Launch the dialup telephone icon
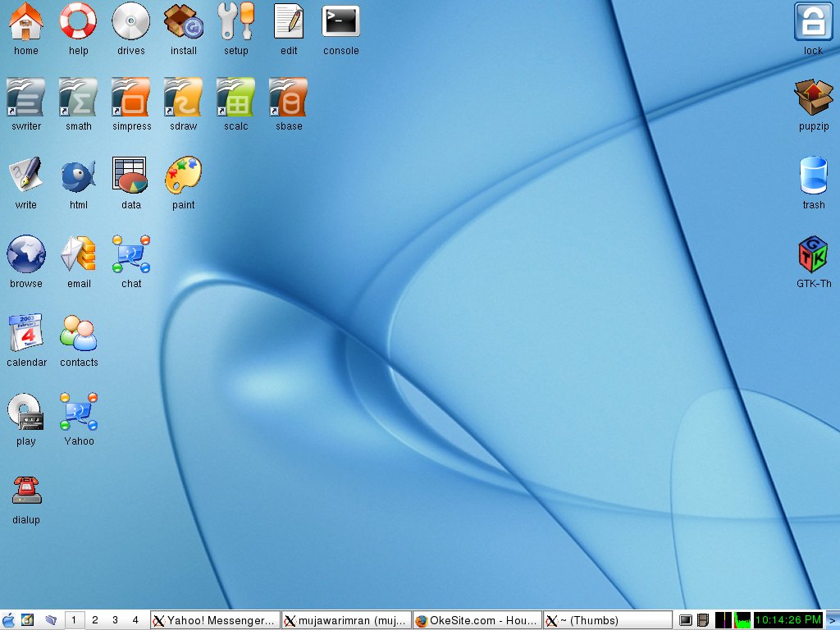Image resolution: width=840 pixels, height=630 pixels. 26,491
